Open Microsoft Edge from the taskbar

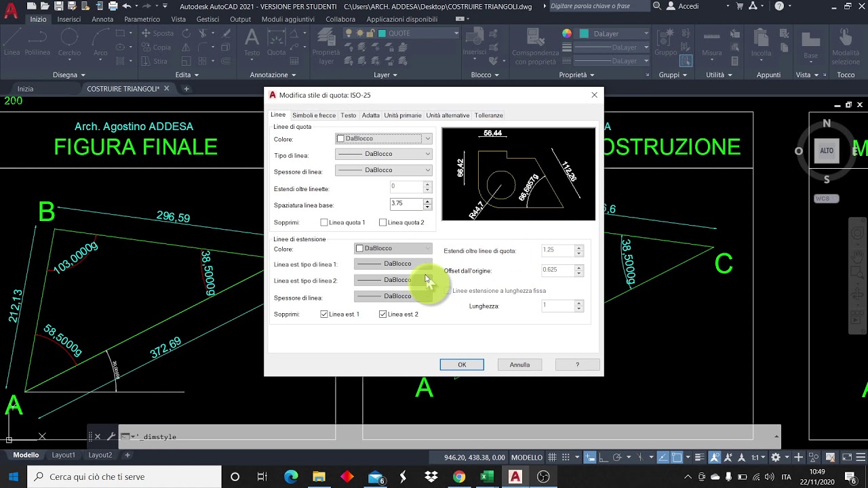click(291, 476)
